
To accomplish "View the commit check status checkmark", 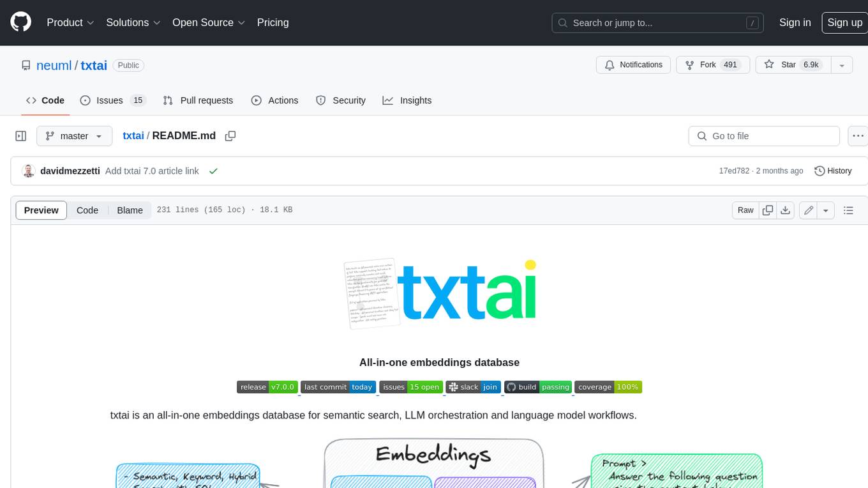I will click(x=213, y=171).
